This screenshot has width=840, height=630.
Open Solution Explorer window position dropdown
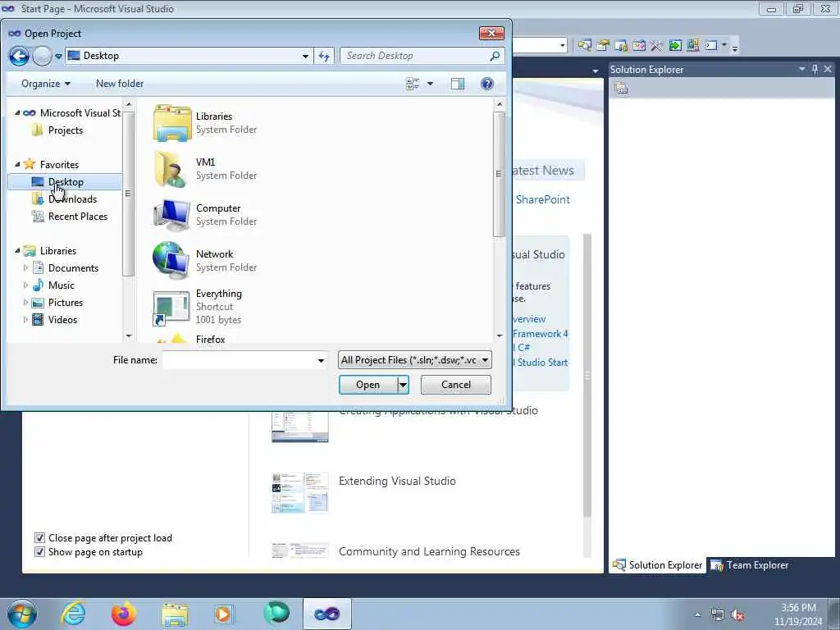[x=802, y=69]
